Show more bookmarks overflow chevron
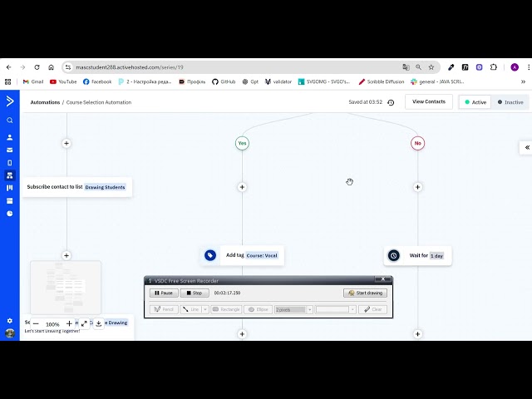This screenshot has width=532, height=399. coord(523,81)
